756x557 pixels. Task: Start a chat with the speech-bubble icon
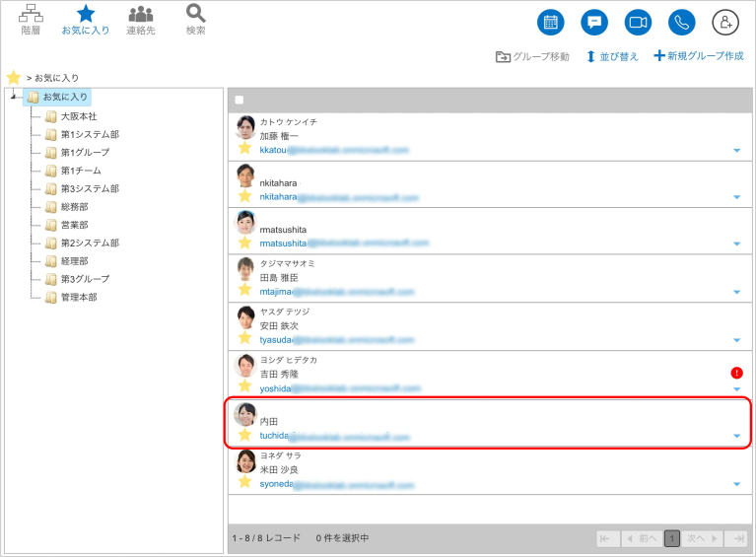[594, 23]
